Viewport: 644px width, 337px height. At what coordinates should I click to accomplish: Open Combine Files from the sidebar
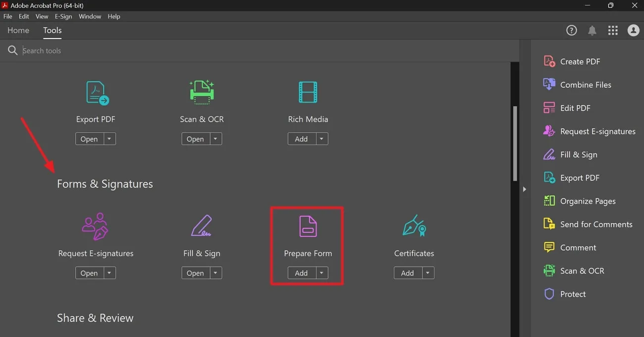click(x=586, y=84)
